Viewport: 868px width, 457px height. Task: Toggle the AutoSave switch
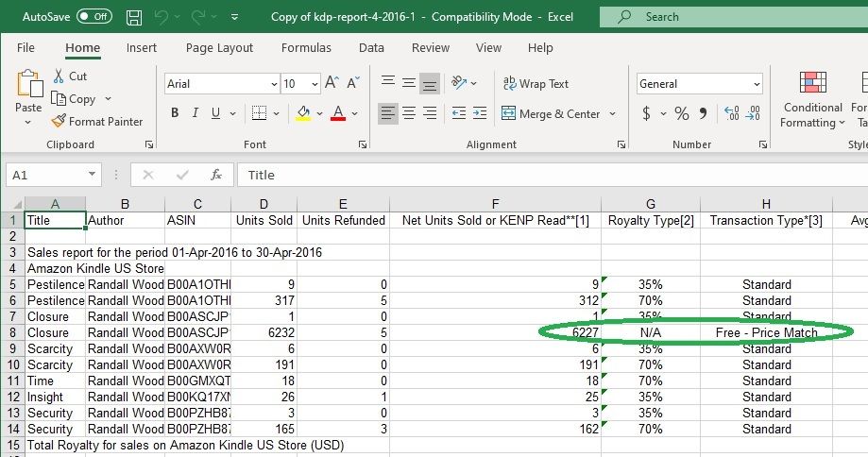[x=94, y=17]
